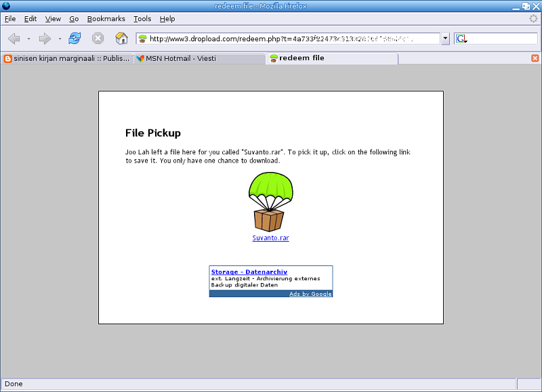Open the Forward history dropdown arrow
This screenshot has height=392, width=542.
(60, 39)
